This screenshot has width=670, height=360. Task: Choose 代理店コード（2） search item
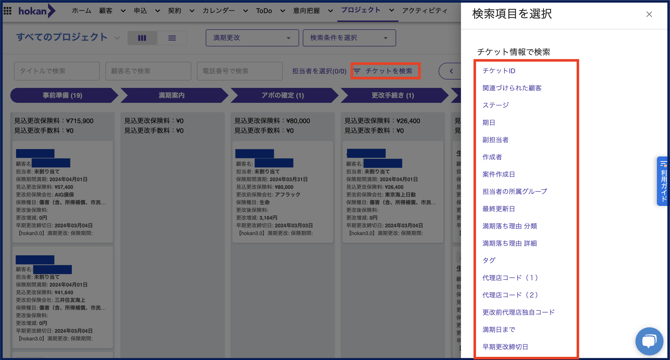point(510,295)
